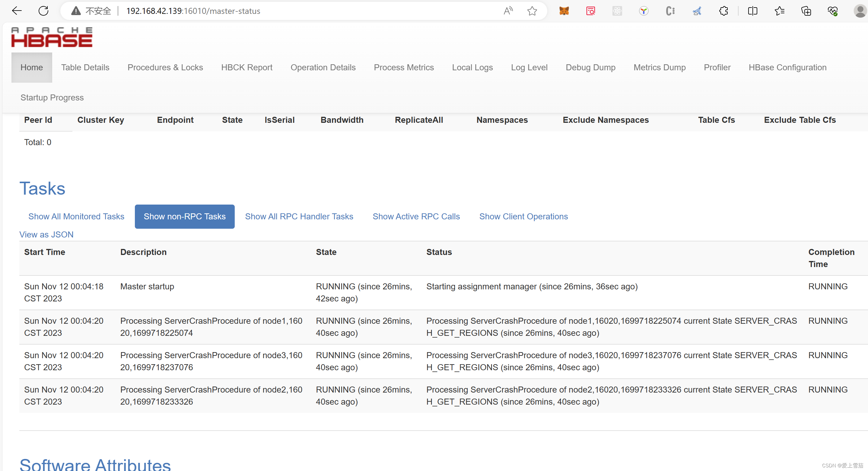Click the Apache HBase logo

tap(52, 37)
